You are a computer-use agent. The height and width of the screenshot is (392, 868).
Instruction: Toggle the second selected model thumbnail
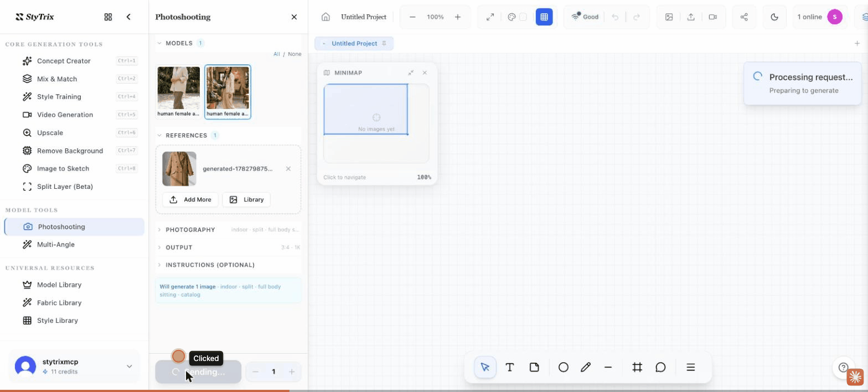pos(228,92)
